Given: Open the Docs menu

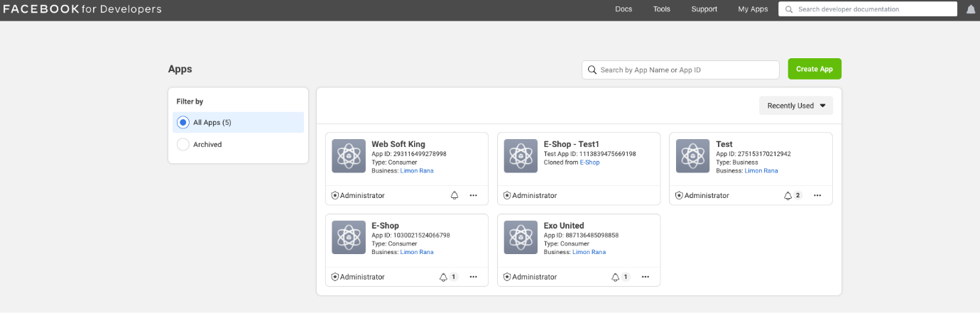Looking at the screenshot, I should pyautogui.click(x=624, y=9).
